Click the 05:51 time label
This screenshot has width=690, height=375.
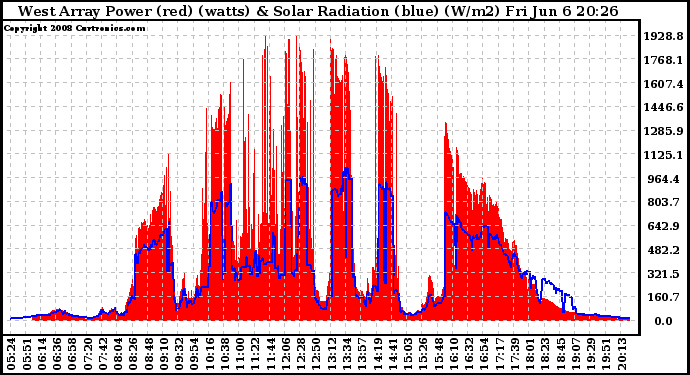(27, 354)
